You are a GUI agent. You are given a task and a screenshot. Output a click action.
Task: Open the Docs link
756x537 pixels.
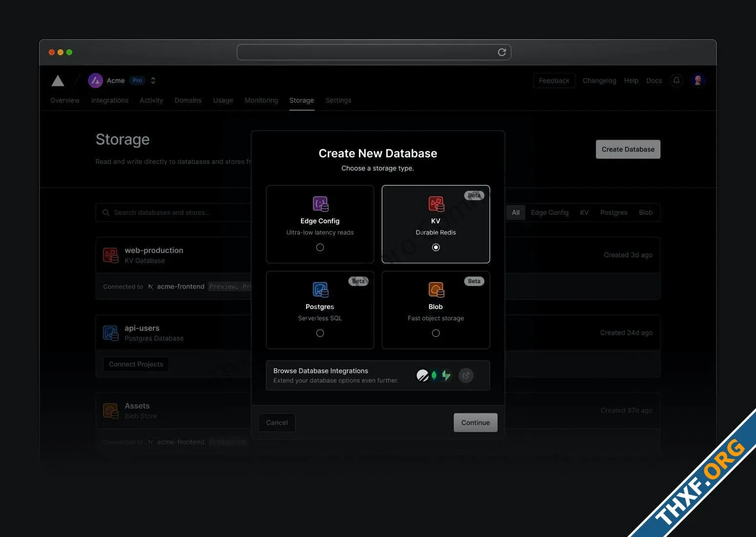(654, 81)
